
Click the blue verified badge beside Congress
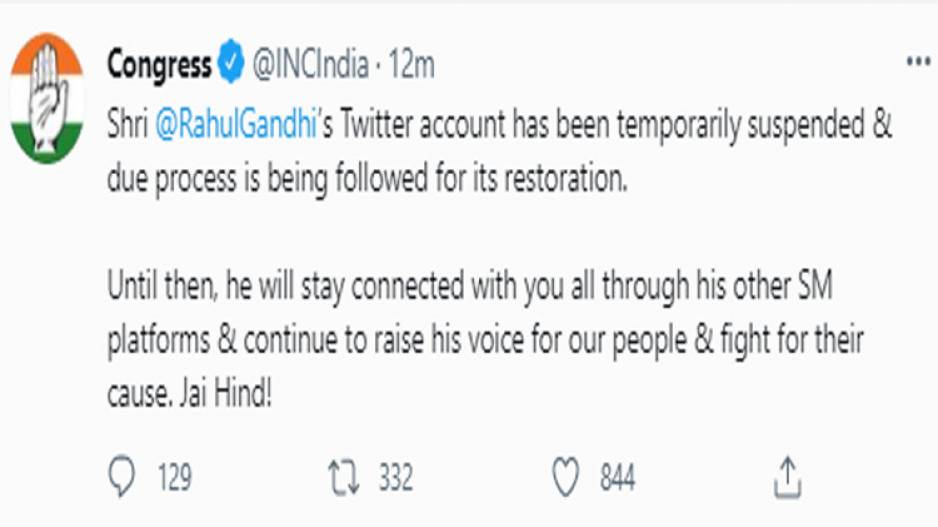tap(231, 62)
